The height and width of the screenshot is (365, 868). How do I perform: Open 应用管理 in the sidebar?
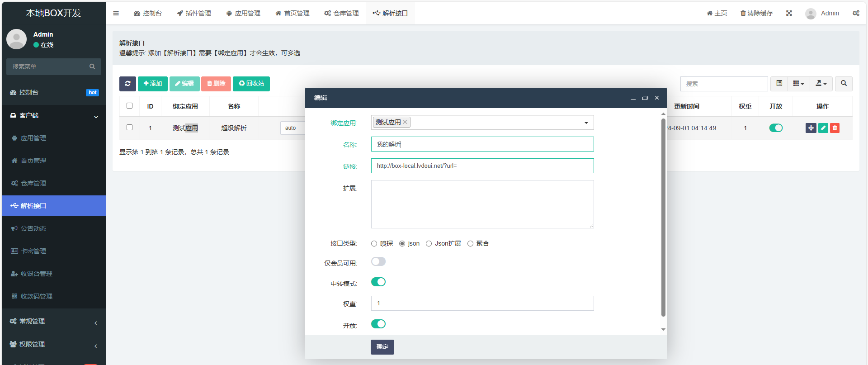pyautogui.click(x=54, y=138)
